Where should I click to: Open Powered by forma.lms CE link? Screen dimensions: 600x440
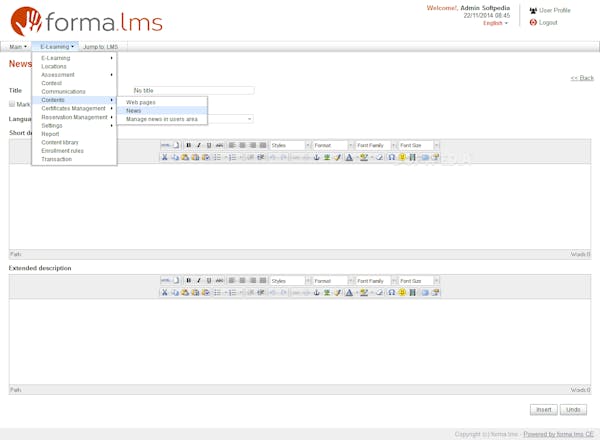coord(559,434)
